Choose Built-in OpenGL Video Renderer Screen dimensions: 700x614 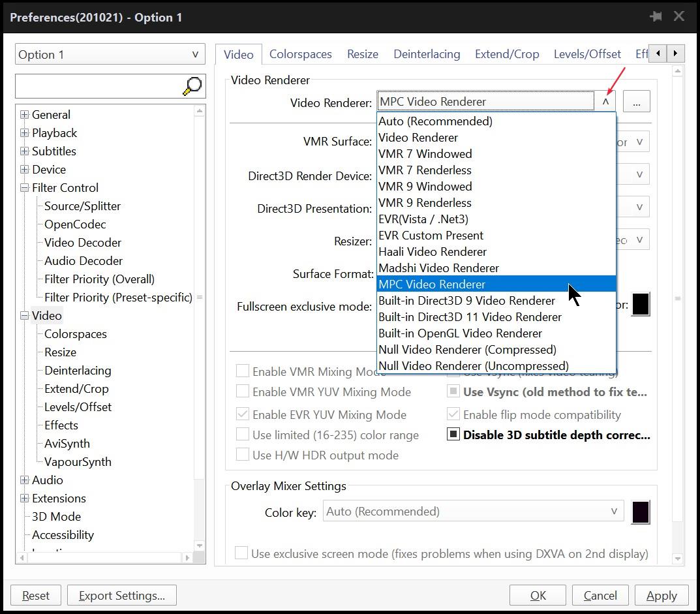click(496, 333)
